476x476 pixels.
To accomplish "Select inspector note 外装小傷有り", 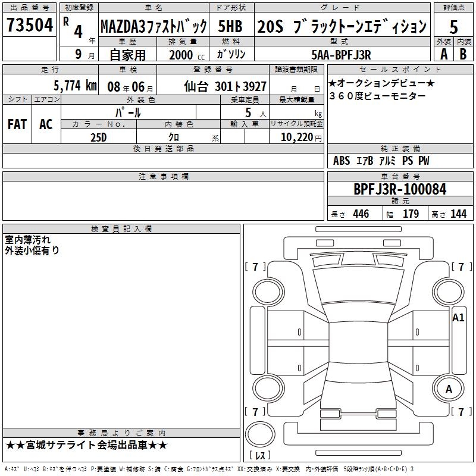I will [32, 250].
